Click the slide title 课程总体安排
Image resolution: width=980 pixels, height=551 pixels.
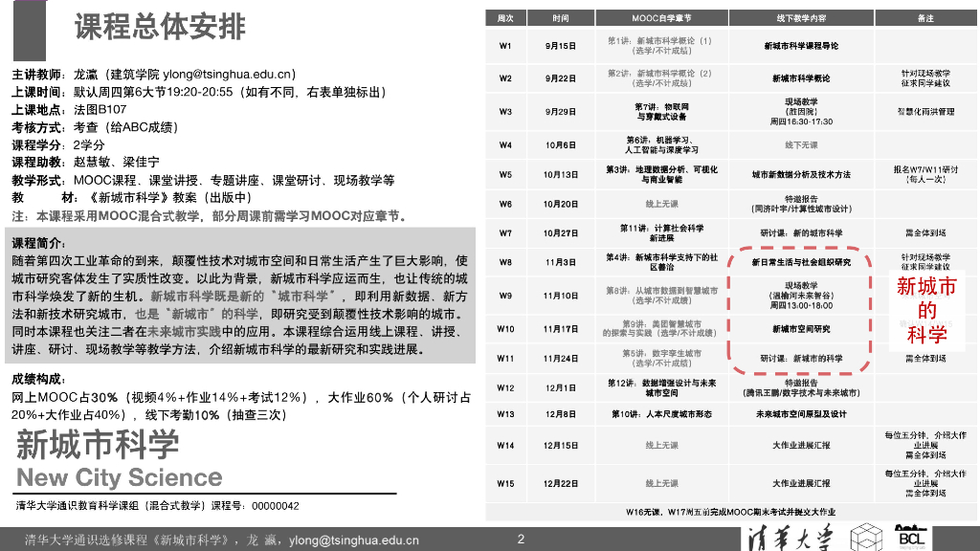(x=160, y=27)
